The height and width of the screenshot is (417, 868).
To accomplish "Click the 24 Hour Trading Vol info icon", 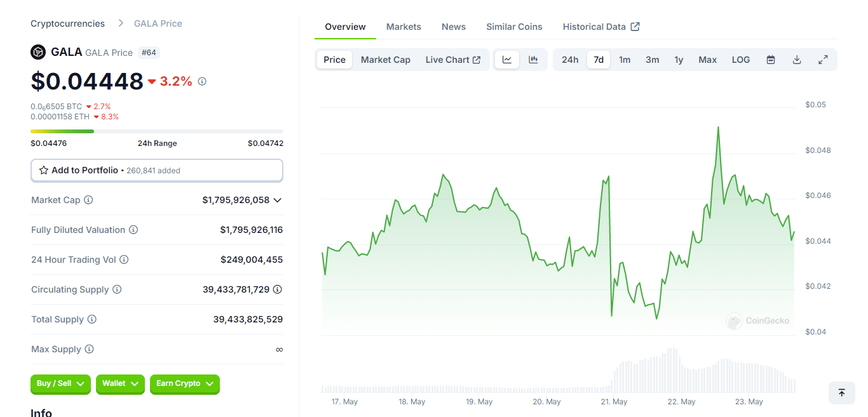I will (x=124, y=260).
